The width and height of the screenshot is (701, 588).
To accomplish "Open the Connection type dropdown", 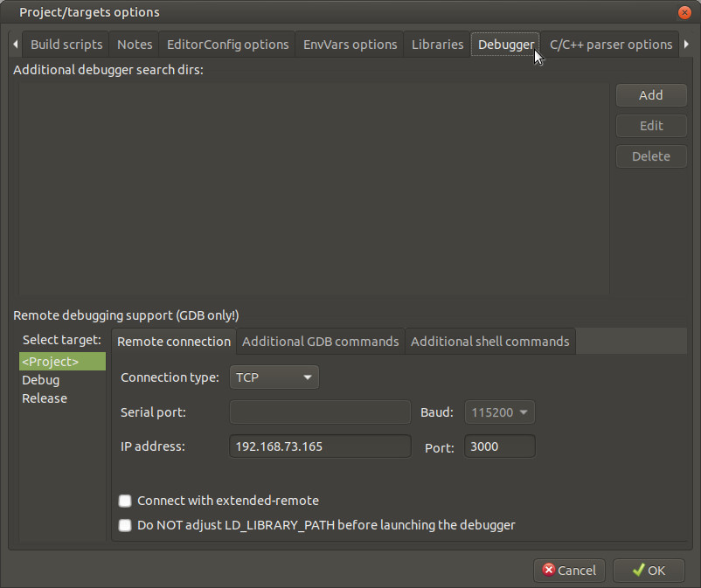I will [274, 377].
